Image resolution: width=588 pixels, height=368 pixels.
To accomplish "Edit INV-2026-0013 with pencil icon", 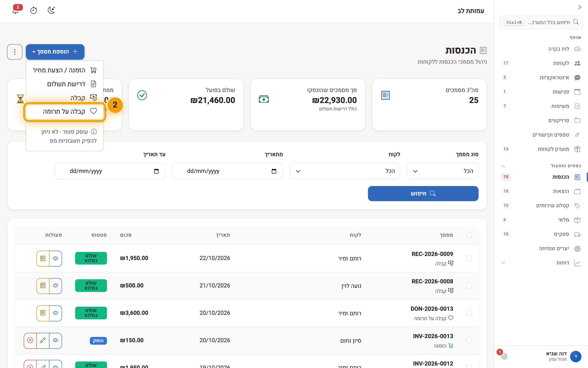I will tap(43, 340).
